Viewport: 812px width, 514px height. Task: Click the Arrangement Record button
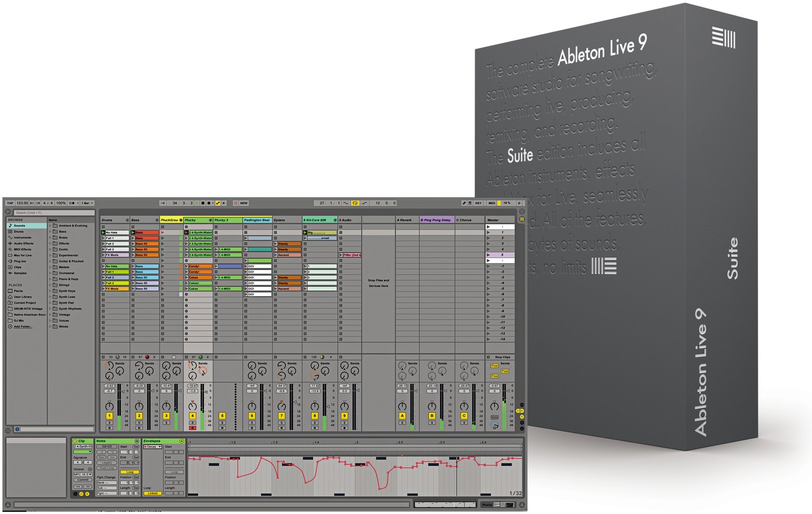point(209,203)
